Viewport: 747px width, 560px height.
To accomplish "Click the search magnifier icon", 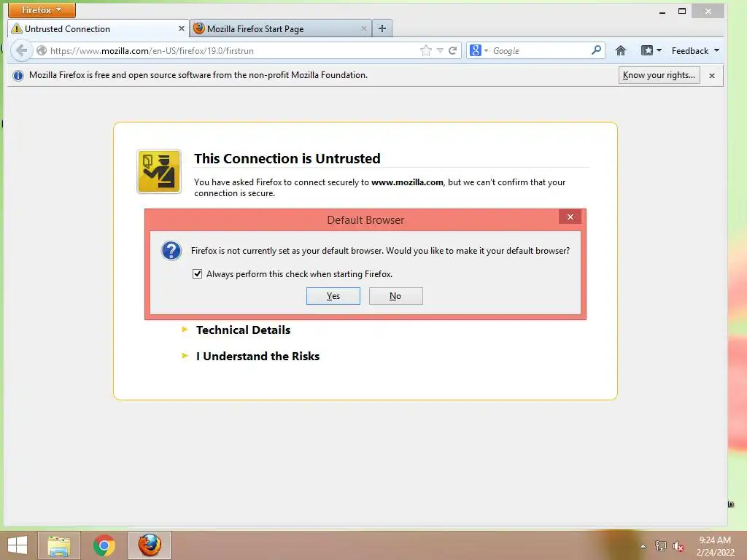I will 597,50.
